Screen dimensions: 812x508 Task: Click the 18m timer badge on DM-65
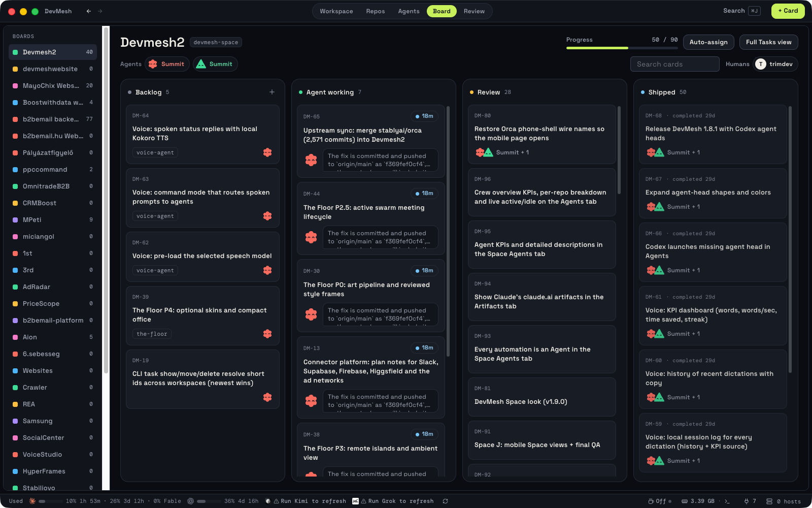[424, 116]
